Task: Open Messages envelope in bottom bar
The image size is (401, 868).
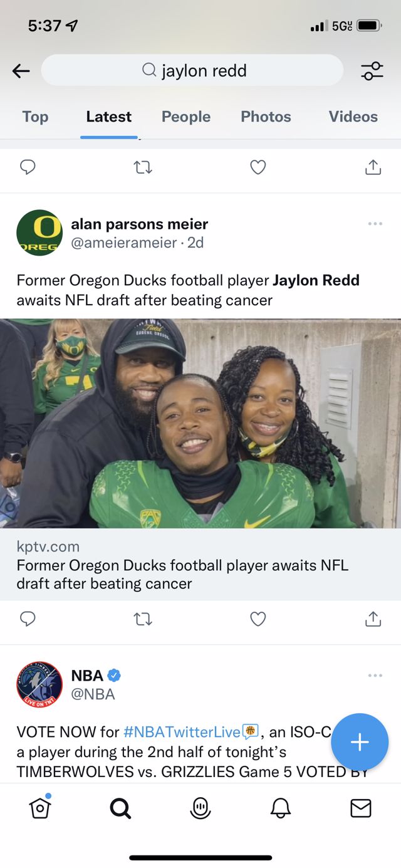Action: click(361, 808)
